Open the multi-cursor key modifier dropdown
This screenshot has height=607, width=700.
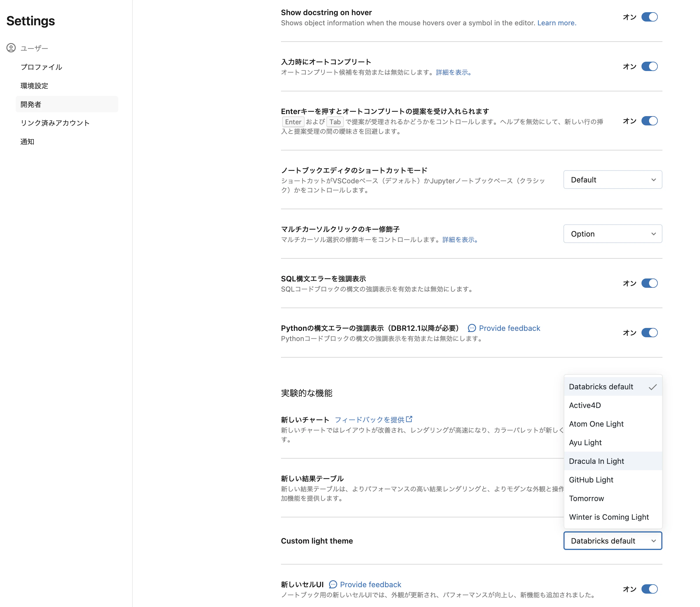click(x=612, y=234)
